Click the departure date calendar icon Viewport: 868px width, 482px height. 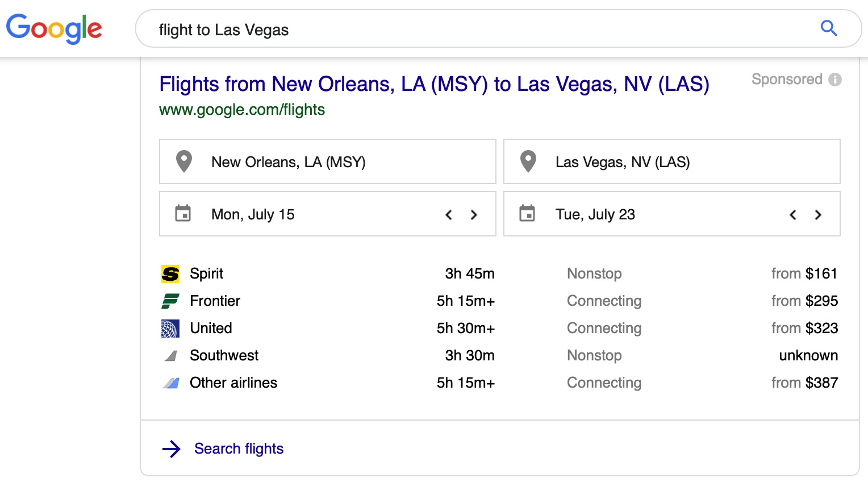183,213
